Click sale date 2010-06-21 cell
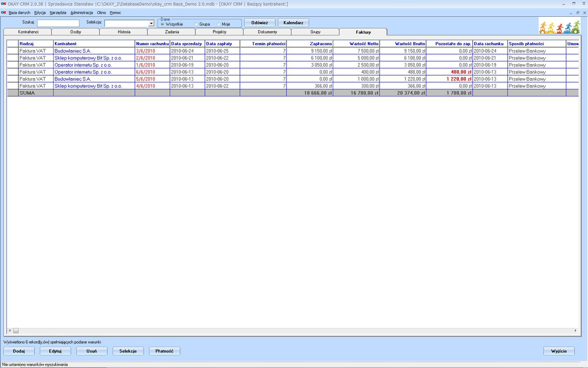This screenshot has height=368, width=588. [187, 58]
